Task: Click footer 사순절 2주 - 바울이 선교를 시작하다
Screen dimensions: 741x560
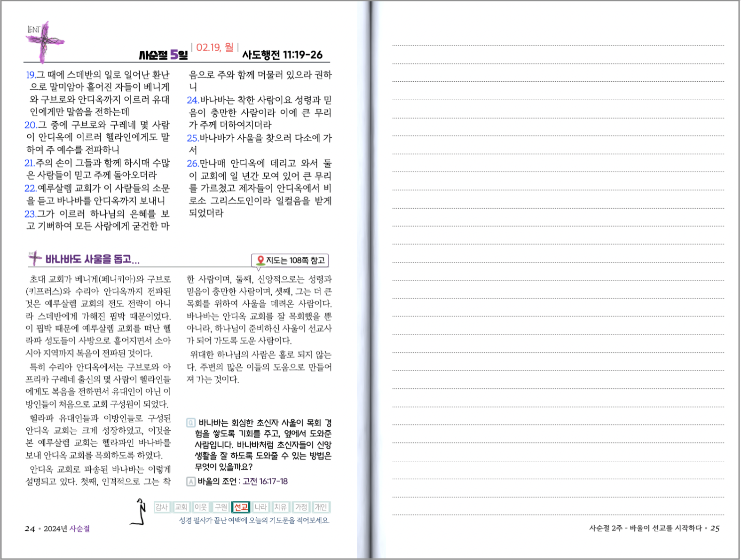Action: (645, 528)
